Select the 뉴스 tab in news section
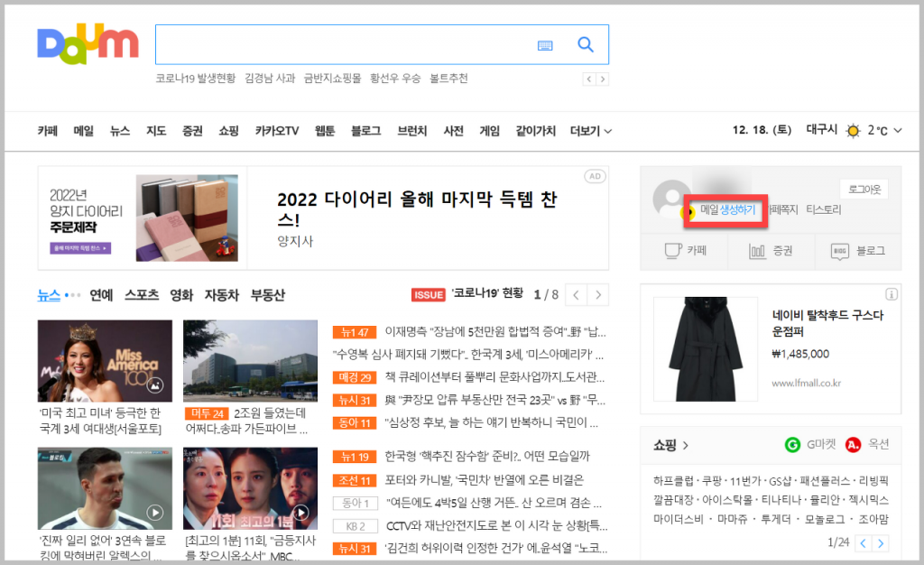Screen dimensions: 924x565 [49, 294]
